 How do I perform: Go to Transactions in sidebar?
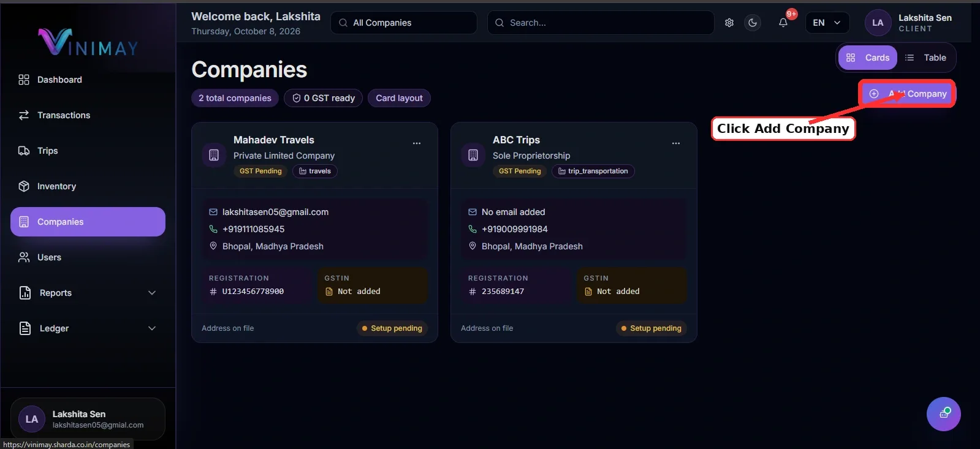(88, 115)
